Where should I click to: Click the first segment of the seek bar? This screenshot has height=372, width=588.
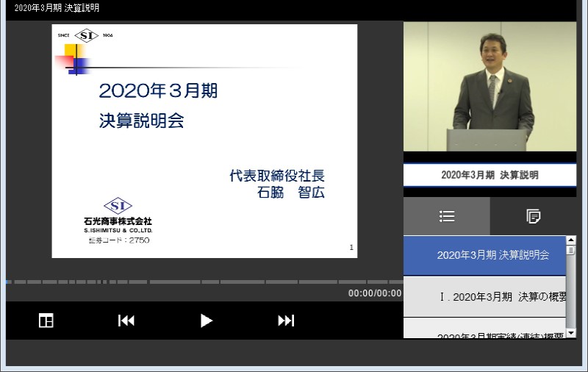(x=9, y=282)
